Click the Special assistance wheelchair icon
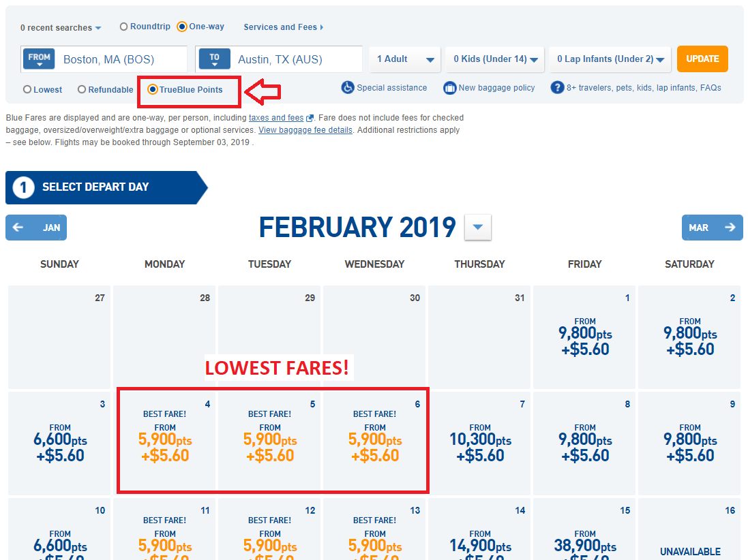The height and width of the screenshot is (560, 748). [348, 88]
